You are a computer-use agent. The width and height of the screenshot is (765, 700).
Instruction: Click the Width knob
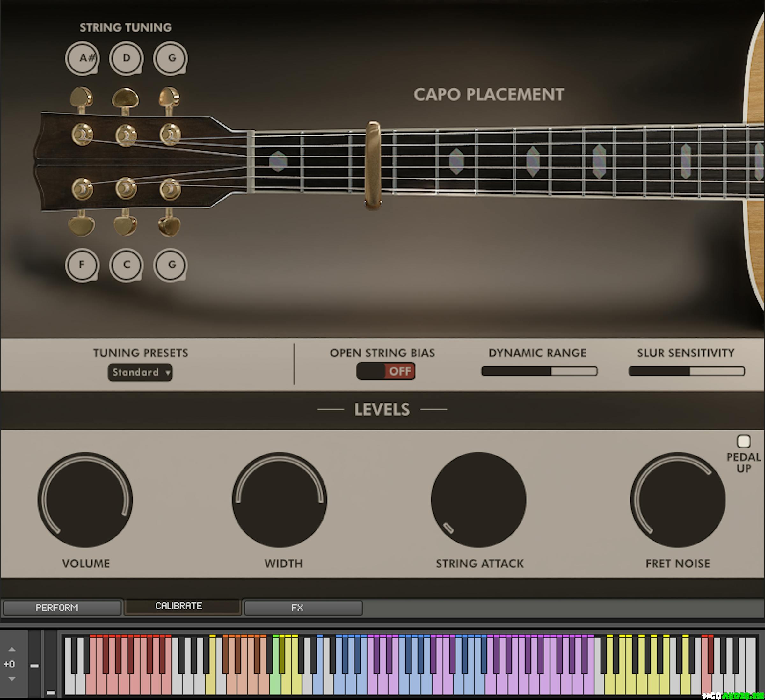coord(279,499)
